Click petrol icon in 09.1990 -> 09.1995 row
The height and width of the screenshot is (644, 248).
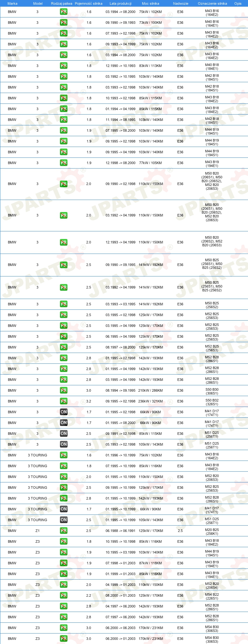64,265
